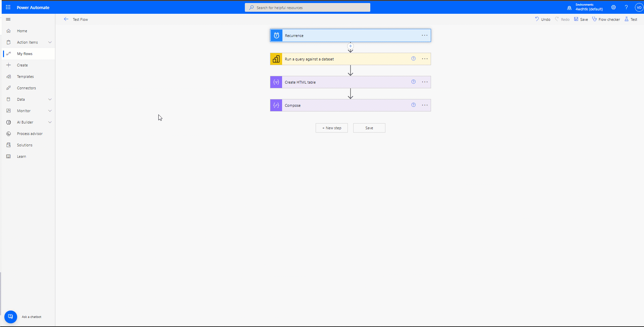Click the Templates icon in sidebar
The width and height of the screenshot is (644, 327).
(x=9, y=77)
